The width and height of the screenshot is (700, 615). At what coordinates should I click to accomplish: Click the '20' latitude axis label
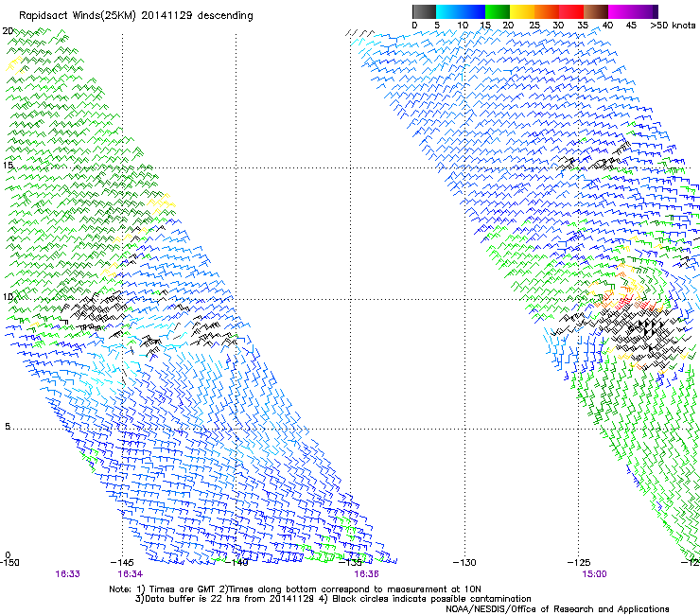click(8, 31)
